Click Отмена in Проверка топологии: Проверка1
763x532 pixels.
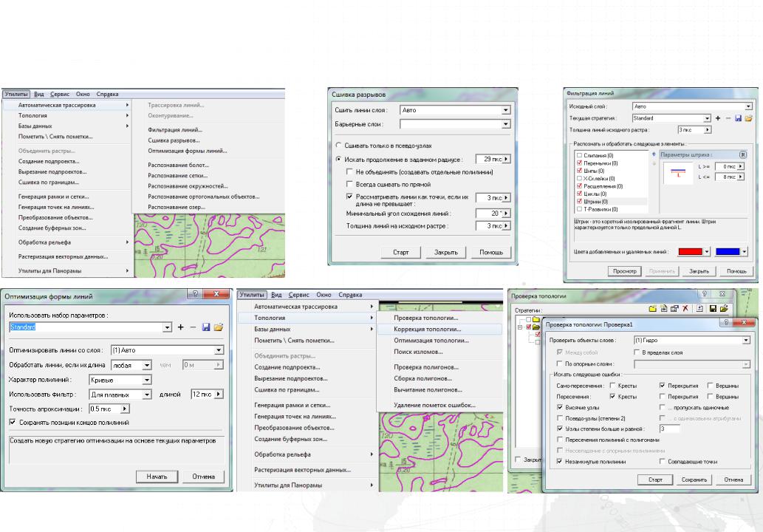coord(733,480)
